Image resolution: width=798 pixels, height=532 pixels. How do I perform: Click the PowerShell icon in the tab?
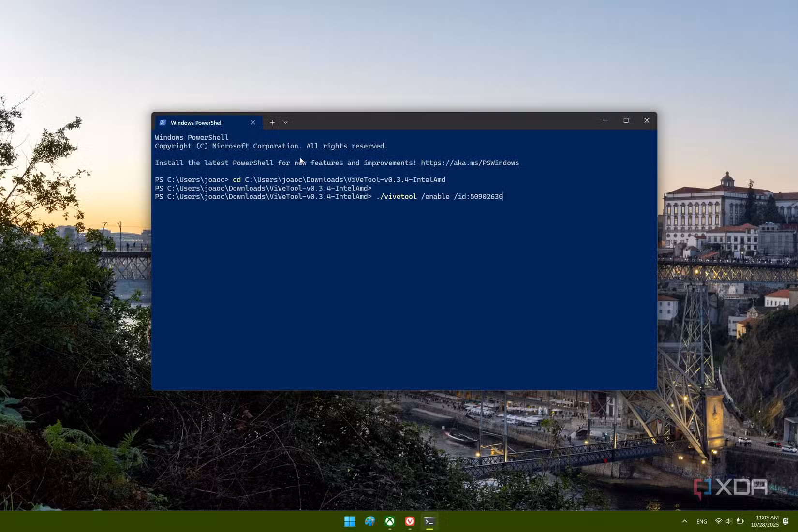coord(163,123)
